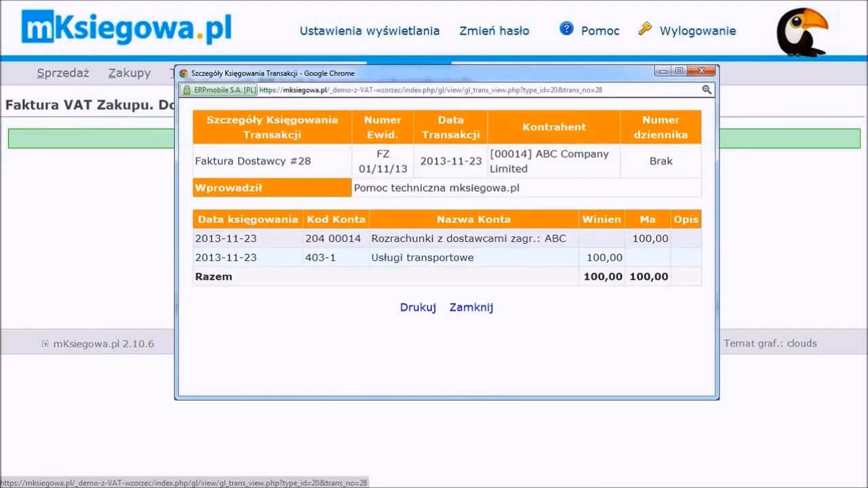Open Ustawienia wyświetlania
Viewport: 868px width, 488px height.
[370, 30]
